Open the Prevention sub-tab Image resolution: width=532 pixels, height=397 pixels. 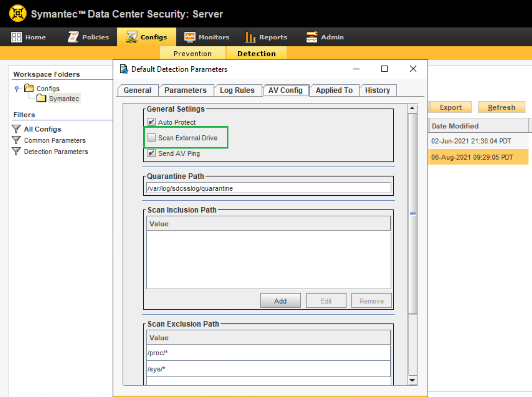193,54
